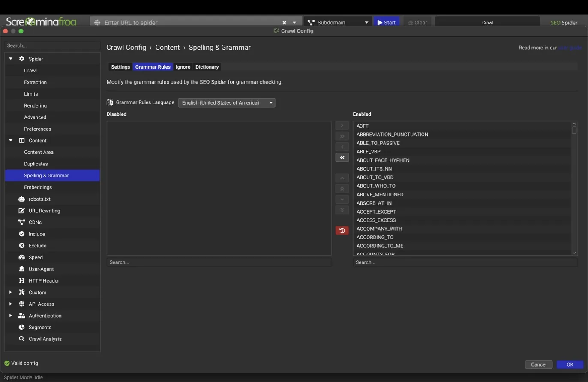Click the move rule to bottom arrow
The image size is (588, 382).
point(342,210)
